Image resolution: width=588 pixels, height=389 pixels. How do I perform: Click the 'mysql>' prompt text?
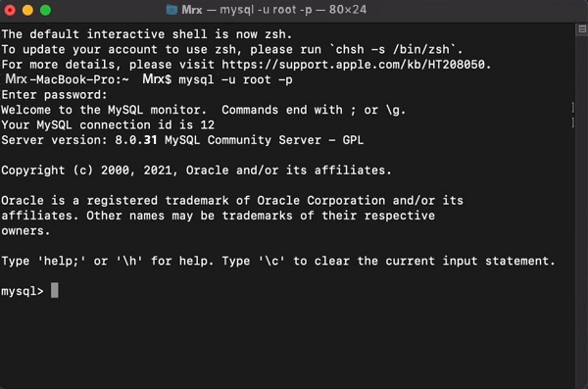click(23, 291)
